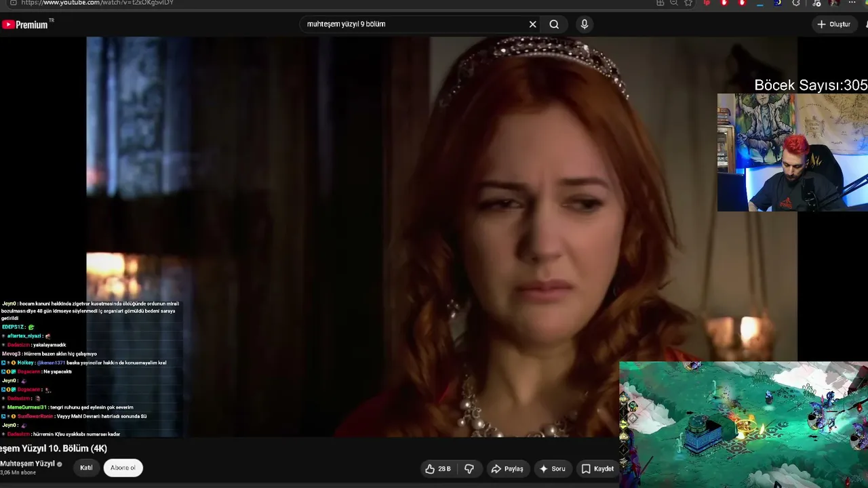The width and height of the screenshot is (868, 488).
Task: Click chat message 'Ne yapacaktı'
Action: [58, 371]
